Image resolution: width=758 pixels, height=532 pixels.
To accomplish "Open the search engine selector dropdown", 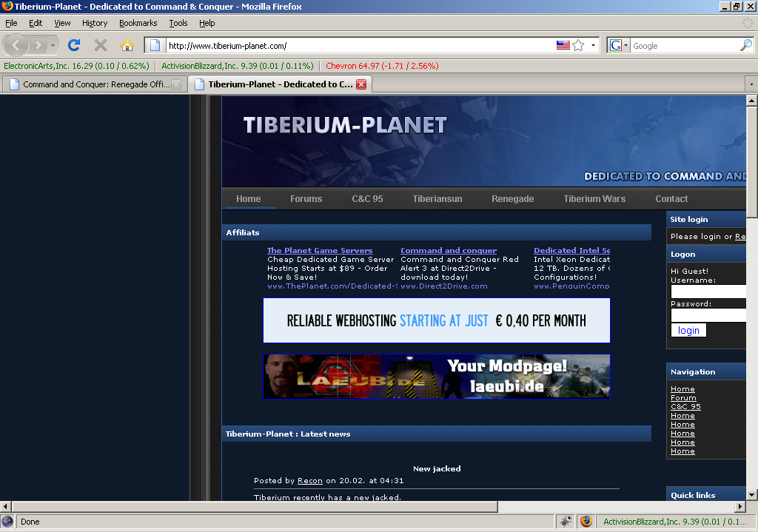I will (618, 45).
